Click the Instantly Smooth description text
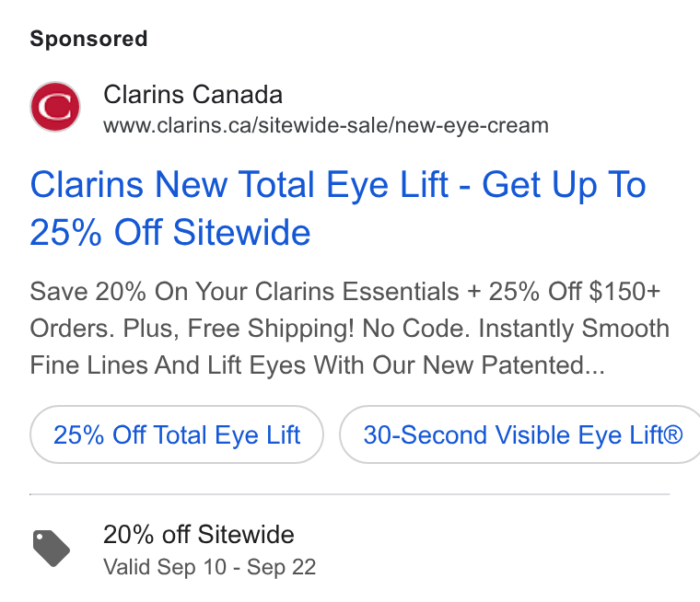Viewport: 700px width, 602px height. coord(574,329)
